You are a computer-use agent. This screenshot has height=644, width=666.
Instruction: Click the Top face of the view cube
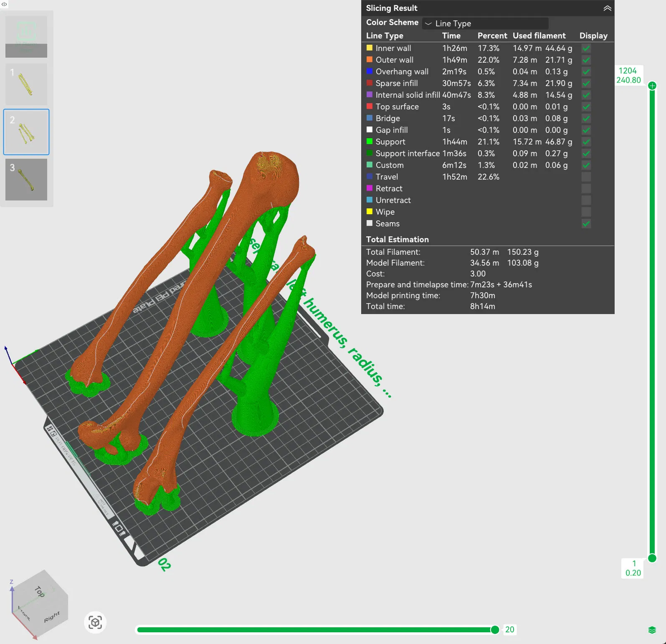pos(39,591)
